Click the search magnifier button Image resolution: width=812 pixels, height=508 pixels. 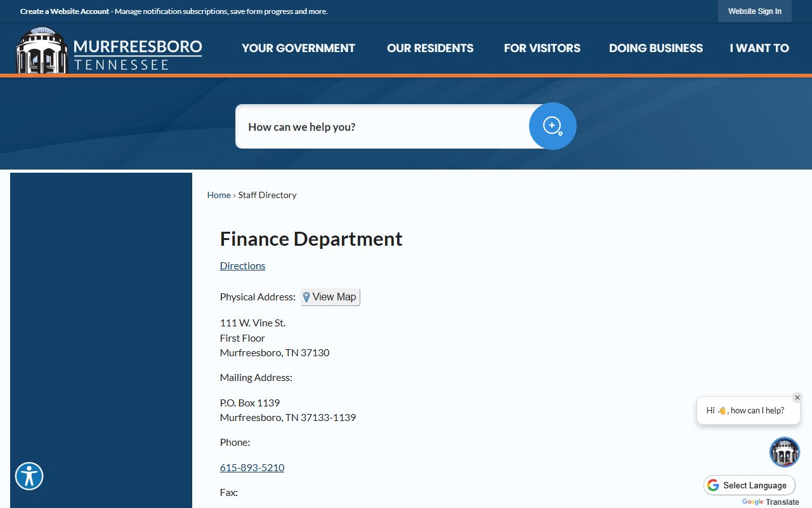click(x=553, y=126)
